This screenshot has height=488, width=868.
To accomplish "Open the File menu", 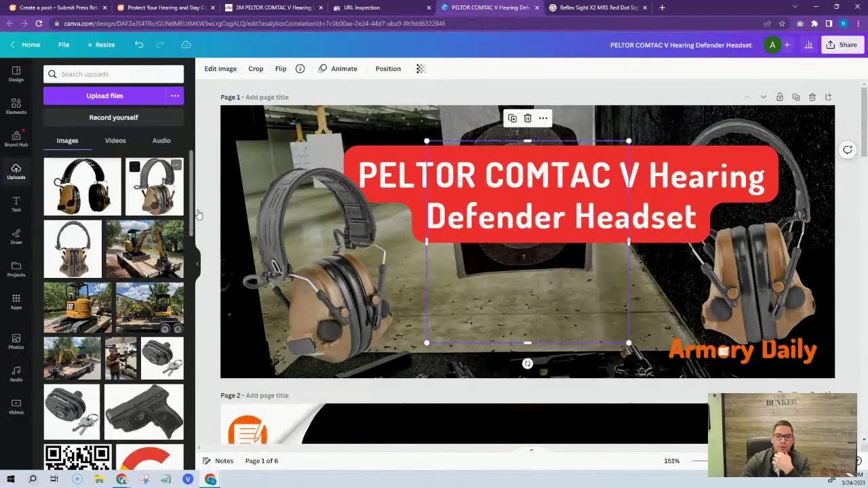I will (x=64, y=45).
